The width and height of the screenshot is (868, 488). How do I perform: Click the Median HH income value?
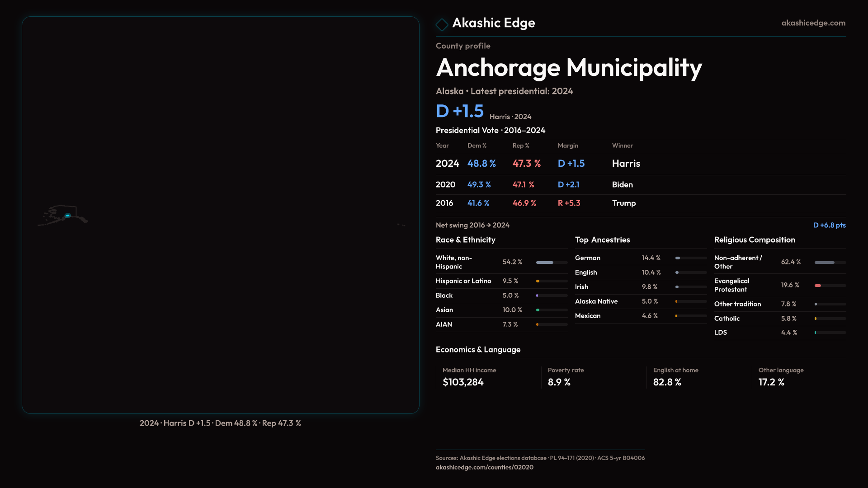coord(463,382)
